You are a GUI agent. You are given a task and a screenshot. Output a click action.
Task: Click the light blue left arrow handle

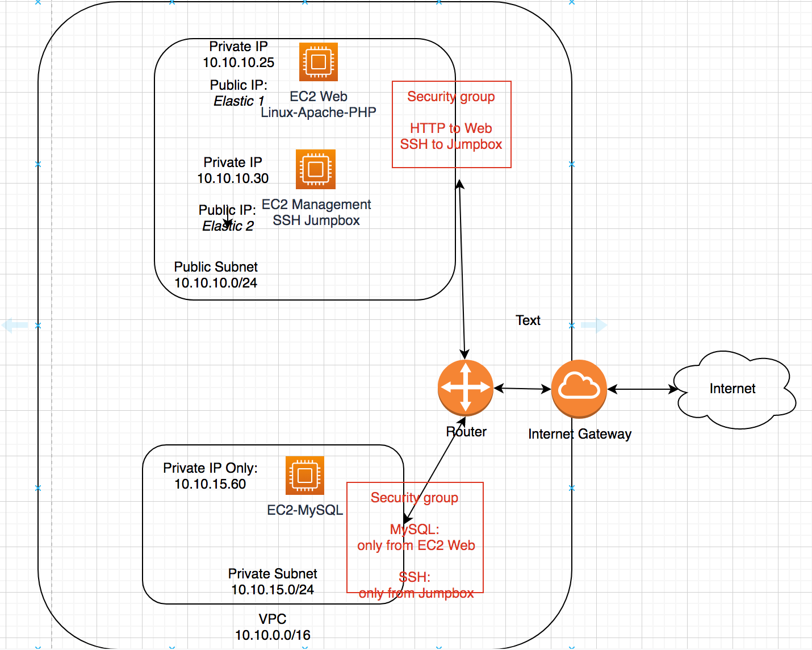[15, 326]
